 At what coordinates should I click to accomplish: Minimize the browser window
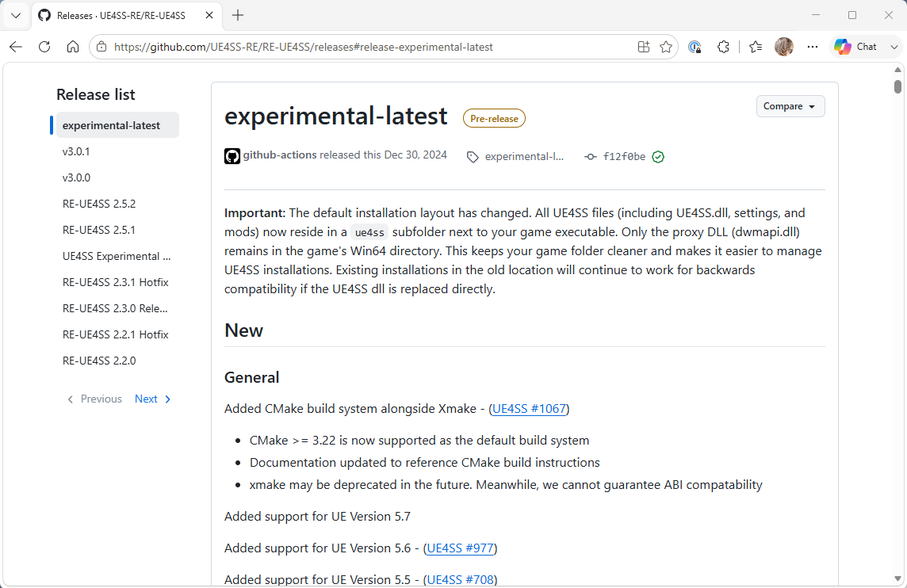(x=816, y=15)
